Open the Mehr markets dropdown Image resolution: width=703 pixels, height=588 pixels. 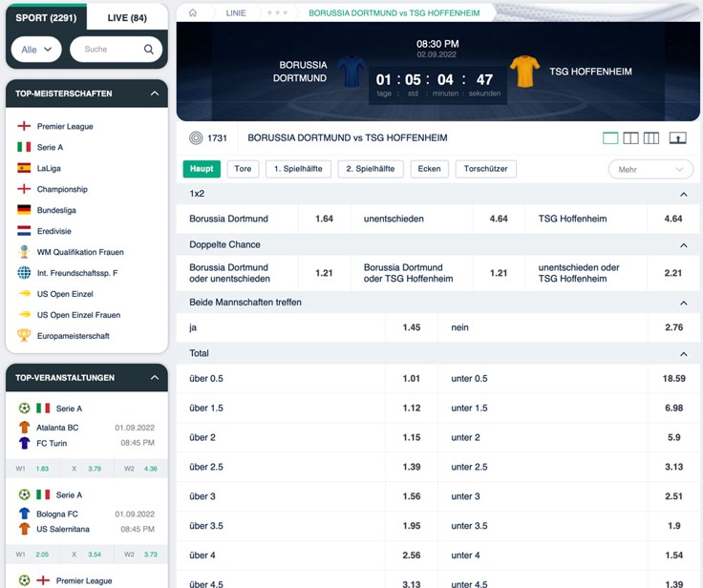[x=650, y=169]
